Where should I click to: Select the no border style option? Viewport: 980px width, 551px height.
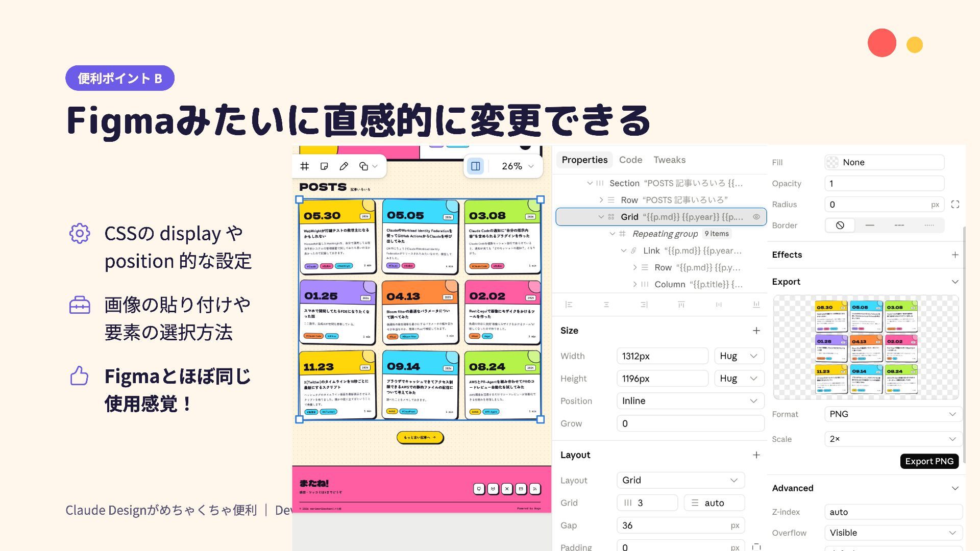point(840,225)
